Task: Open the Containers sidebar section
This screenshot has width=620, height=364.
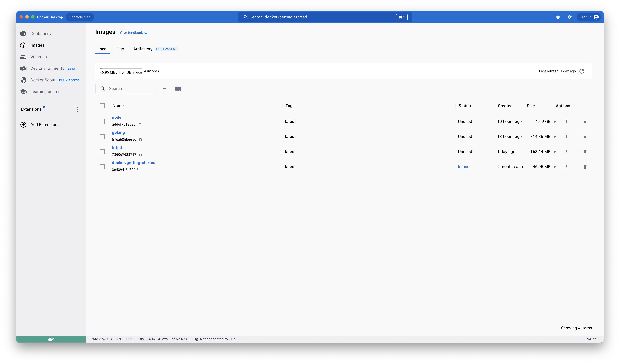Action: pos(41,34)
